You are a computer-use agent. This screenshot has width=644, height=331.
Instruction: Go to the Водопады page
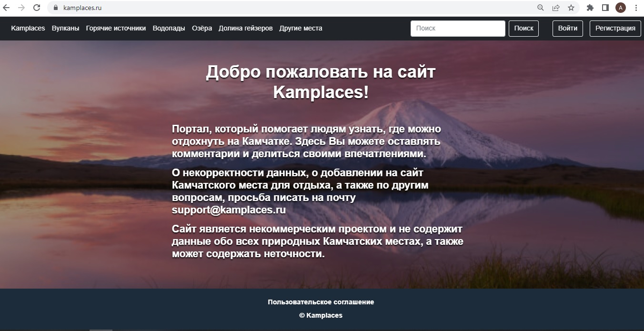pyautogui.click(x=169, y=28)
